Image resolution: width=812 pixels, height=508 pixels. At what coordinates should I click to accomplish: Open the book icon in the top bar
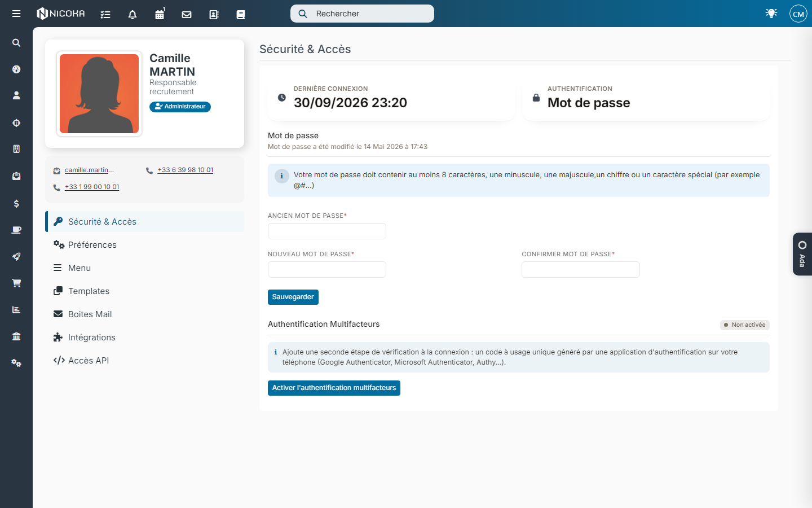(x=241, y=15)
